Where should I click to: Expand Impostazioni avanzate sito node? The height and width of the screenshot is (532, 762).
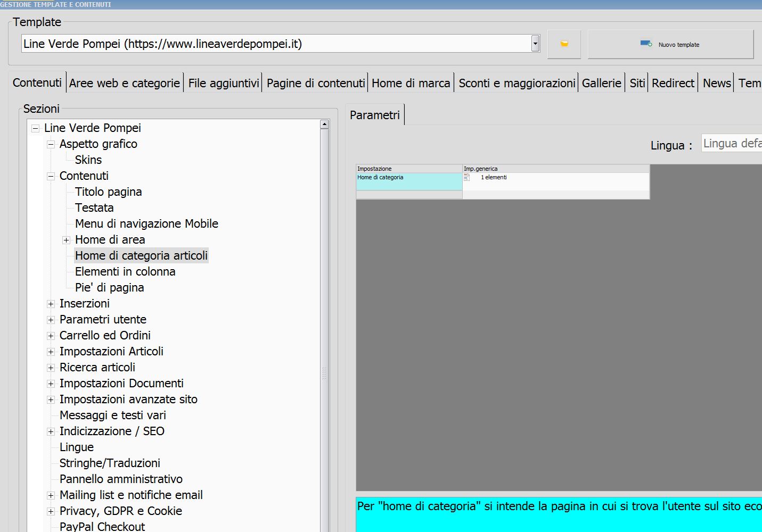[51, 400]
